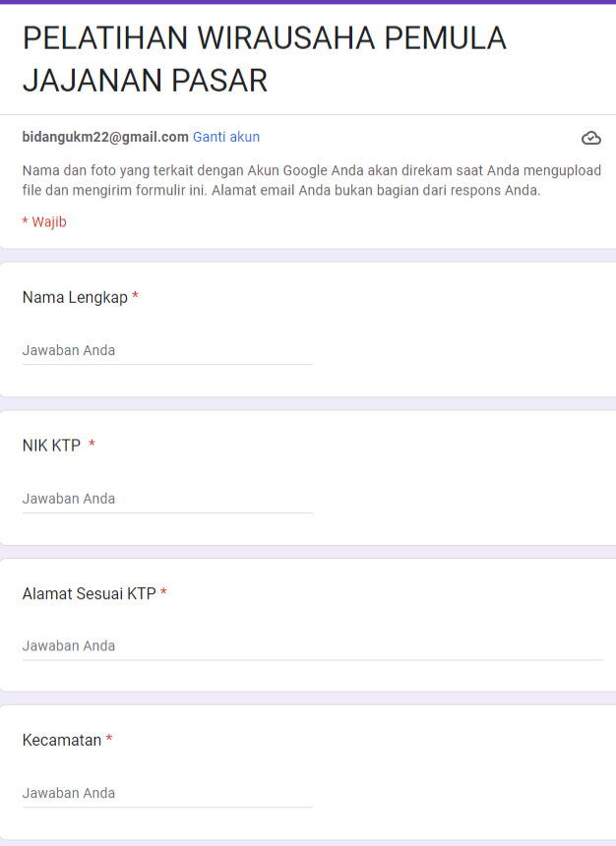This screenshot has height=846, width=616.
Task: Select the NIK KTP answer field
Action: pyautogui.click(x=167, y=499)
